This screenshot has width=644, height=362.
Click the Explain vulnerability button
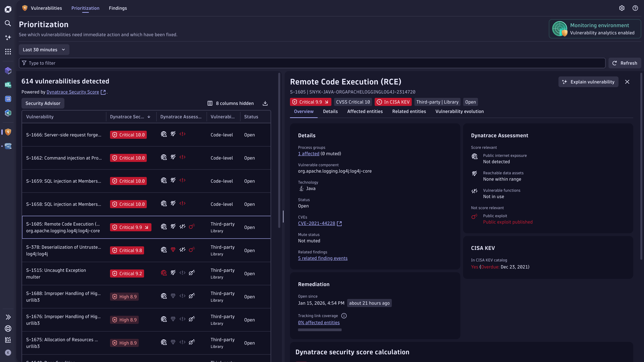point(588,82)
